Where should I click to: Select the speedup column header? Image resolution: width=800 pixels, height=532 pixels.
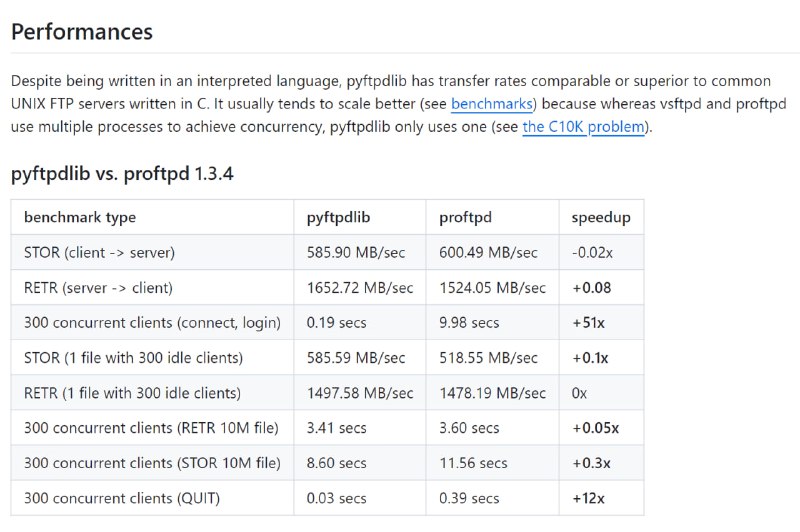(x=601, y=217)
